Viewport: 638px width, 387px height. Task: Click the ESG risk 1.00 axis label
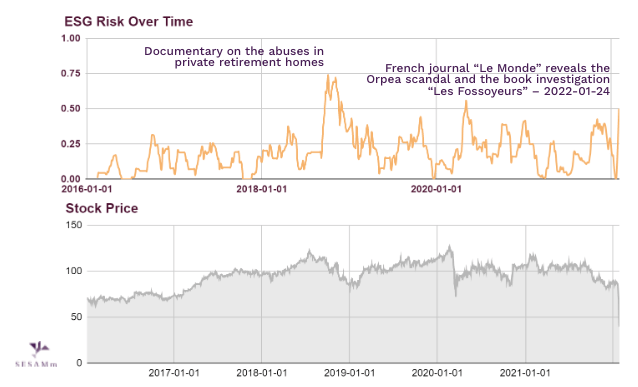point(71,38)
